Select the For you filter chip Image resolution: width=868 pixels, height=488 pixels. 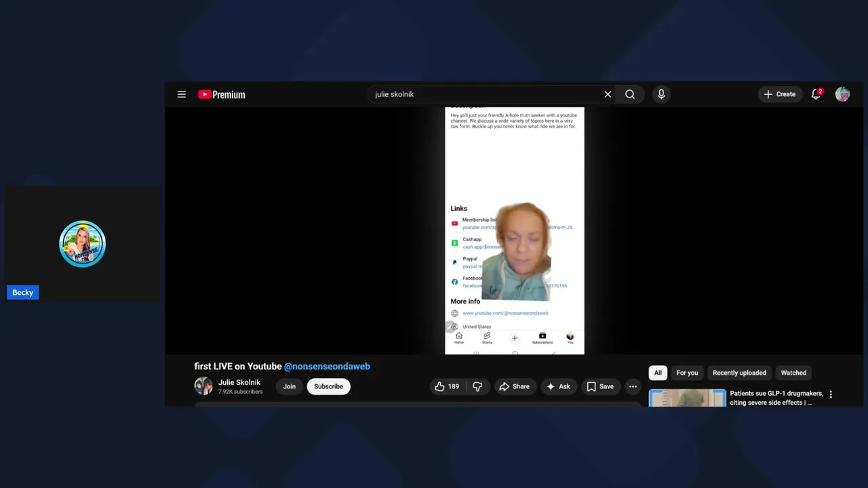coord(687,373)
